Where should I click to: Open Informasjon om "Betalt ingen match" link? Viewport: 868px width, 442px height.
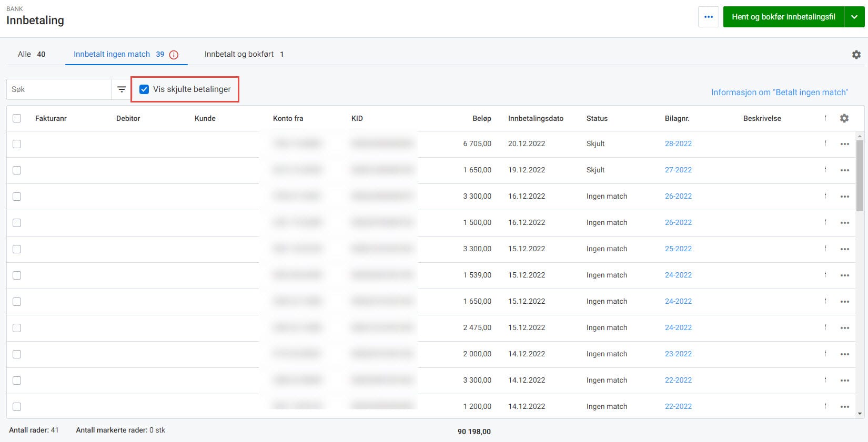[x=780, y=92]
